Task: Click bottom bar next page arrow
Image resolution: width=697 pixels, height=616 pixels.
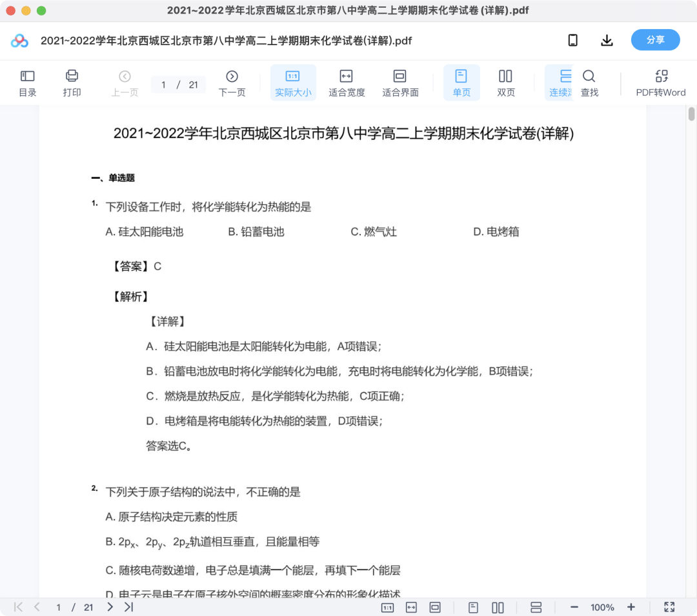Action: click(110, 607)
